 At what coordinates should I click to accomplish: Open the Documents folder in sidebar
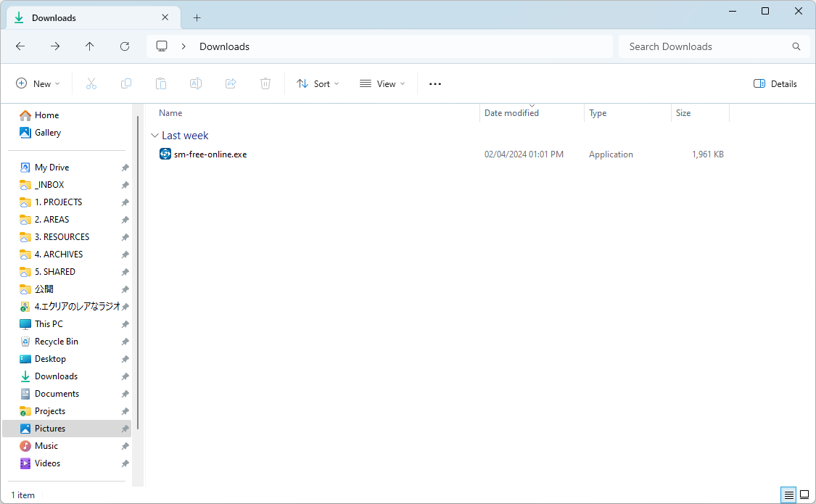pyautogui.click(x=57, y=394)
